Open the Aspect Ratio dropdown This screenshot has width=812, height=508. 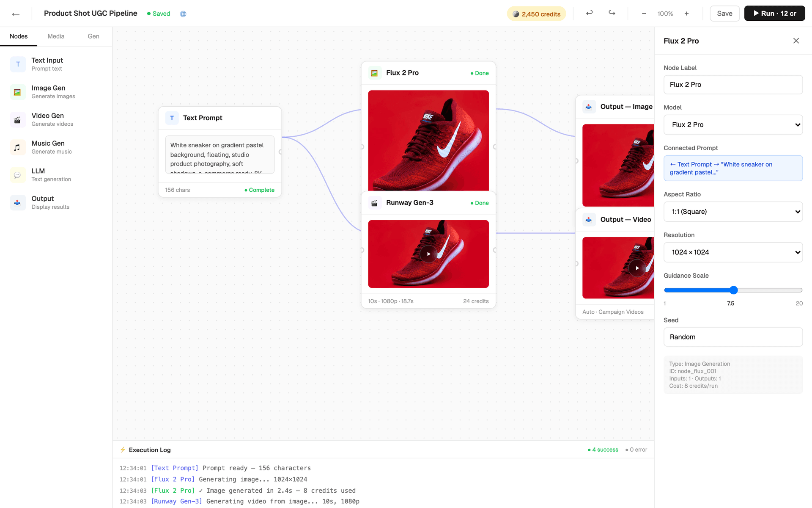(733, 212)
